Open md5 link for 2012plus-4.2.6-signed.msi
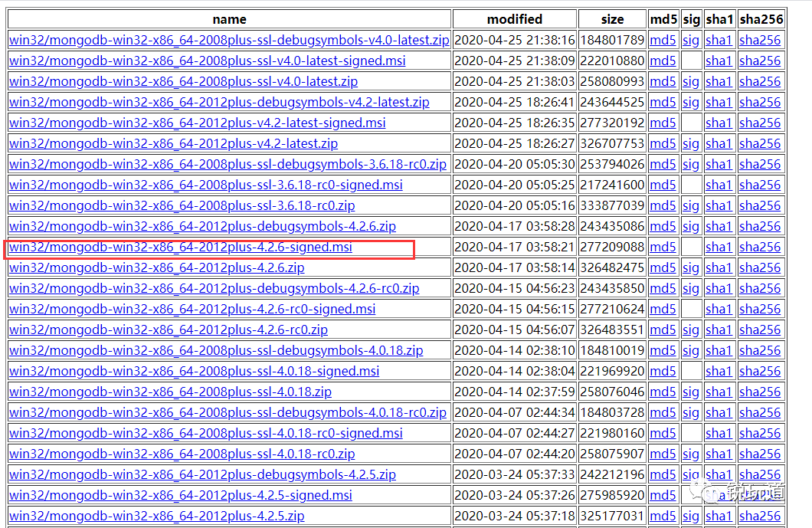Screen dimensions: 812x528 (663, 248)
